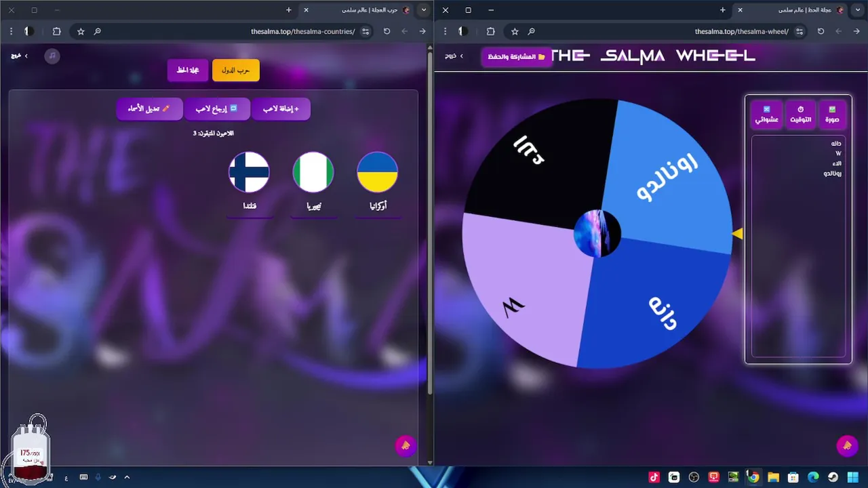Select the حرب الدول orange tab
868x488 pixels.
coord(236,70)
